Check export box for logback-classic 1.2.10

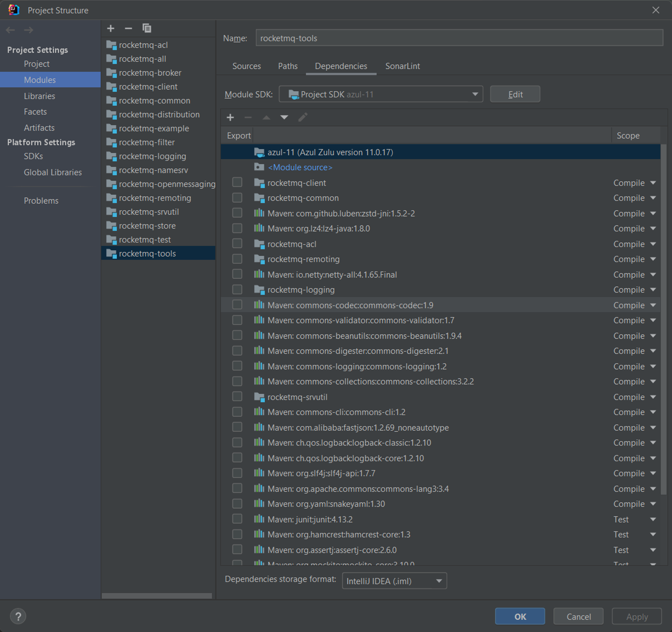click(x=237, y=443)
